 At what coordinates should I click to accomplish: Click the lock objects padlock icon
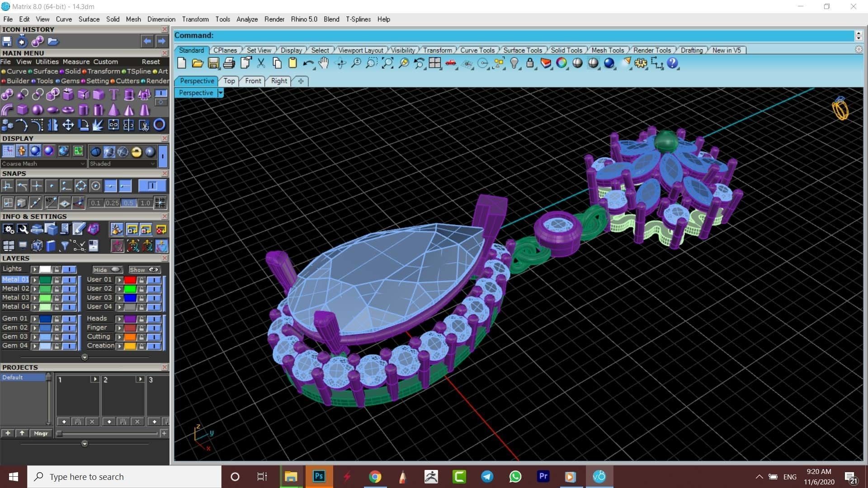[530, 63]
